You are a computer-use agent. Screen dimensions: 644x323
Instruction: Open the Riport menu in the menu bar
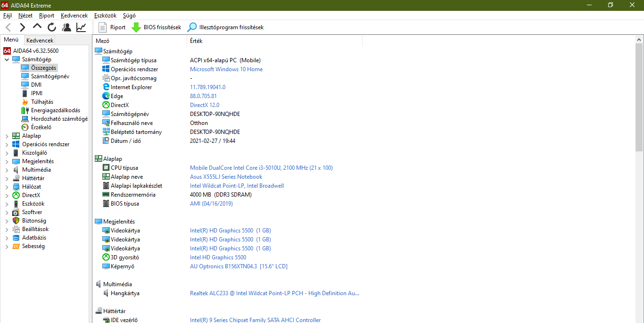pos(47,16)
